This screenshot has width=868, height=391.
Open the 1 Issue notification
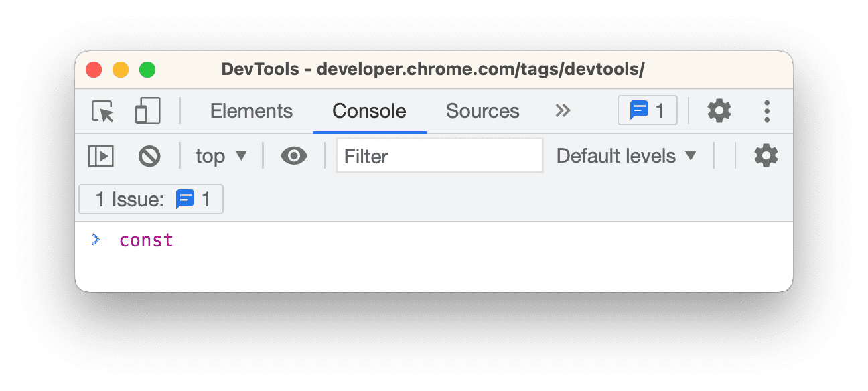151,199
